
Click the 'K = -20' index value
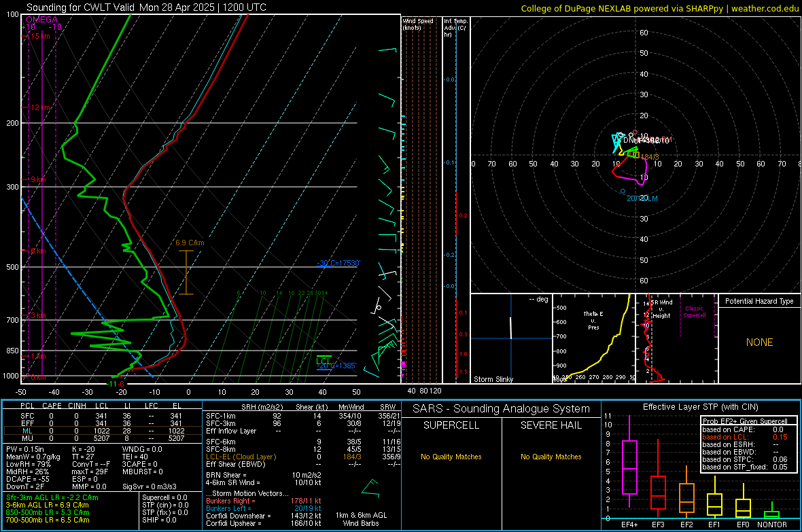[x=84, y=449]
